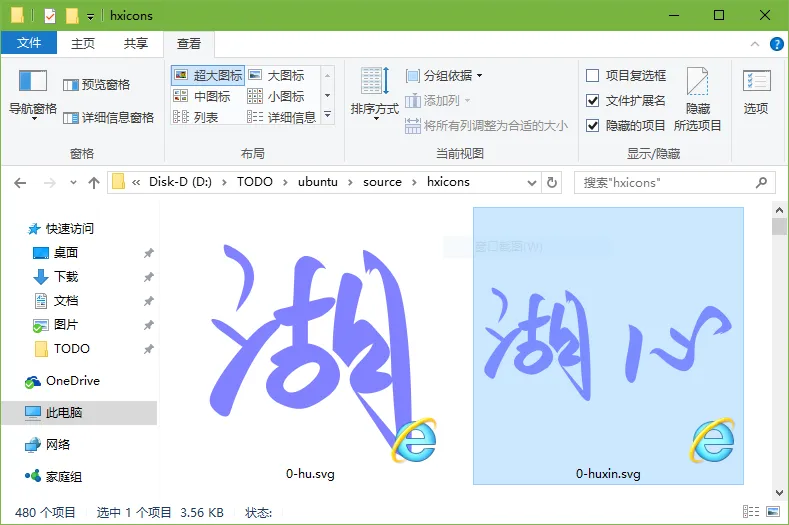Go up one folder level arrow

click(94, 183)
